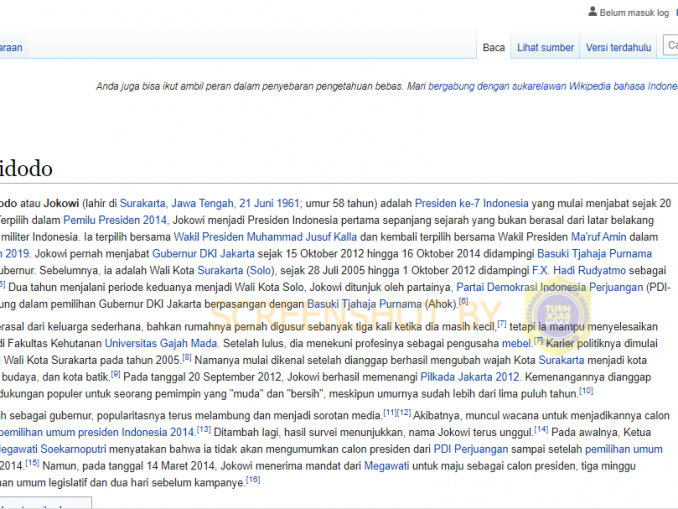Screen dimensions: 678x509
Task: Open the mebel link
Action: (x=516, y=343)
